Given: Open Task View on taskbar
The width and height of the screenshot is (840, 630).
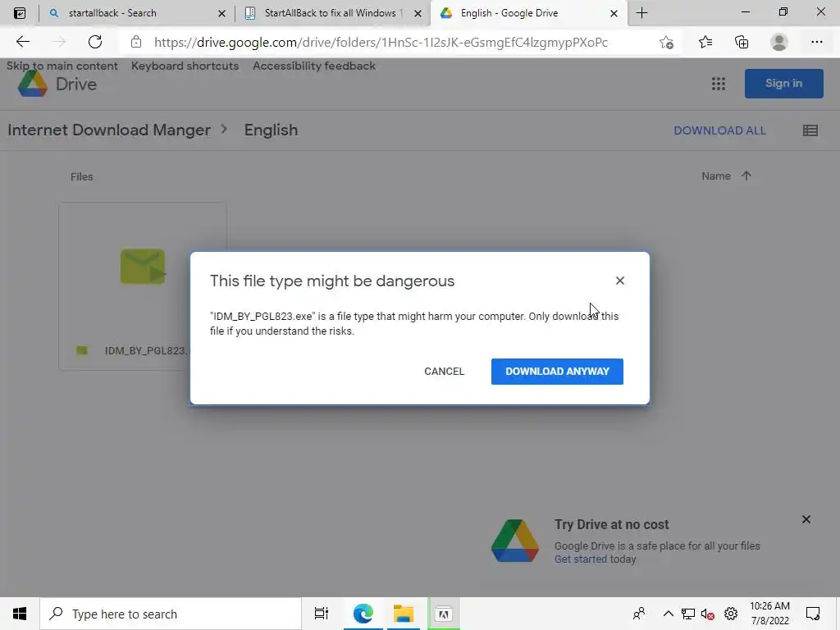Looking at the screenshot, I should [321, 614].
